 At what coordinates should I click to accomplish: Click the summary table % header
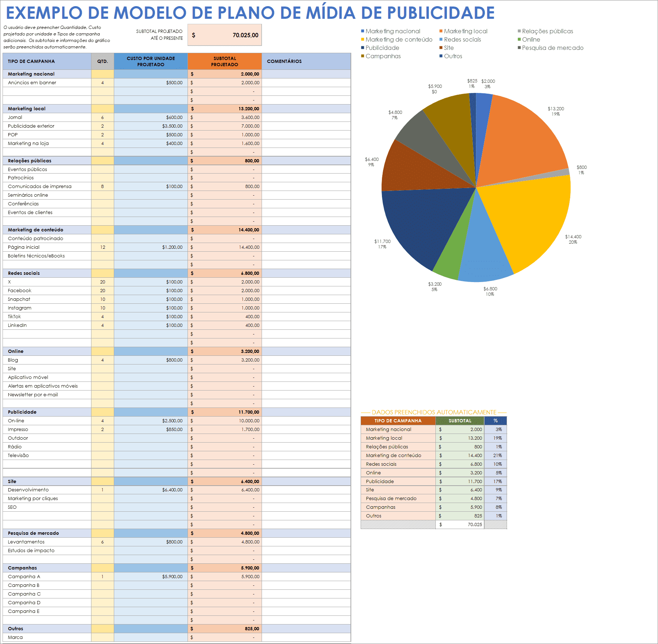tap(495, 421)
